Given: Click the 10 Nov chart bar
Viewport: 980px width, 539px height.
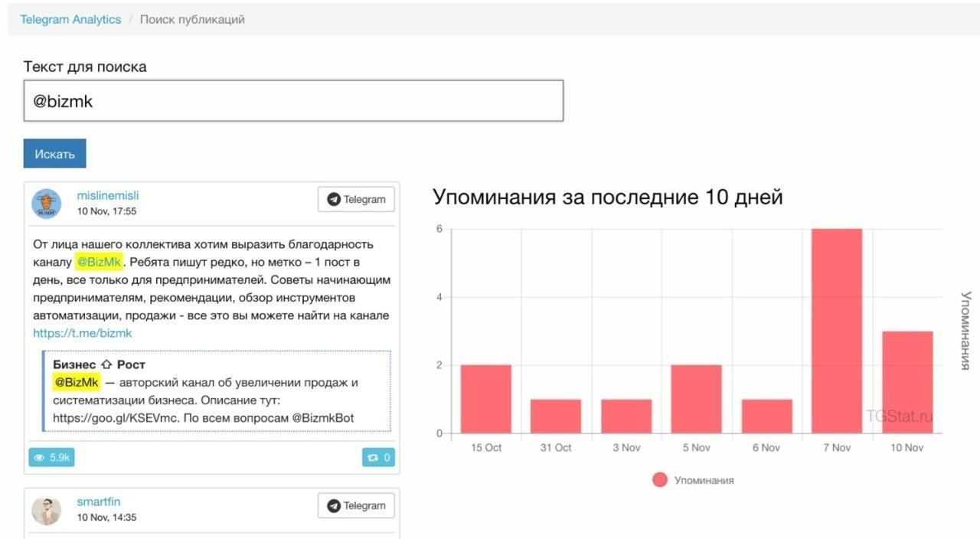Looking at the screenshot, I should click(907, 382).
